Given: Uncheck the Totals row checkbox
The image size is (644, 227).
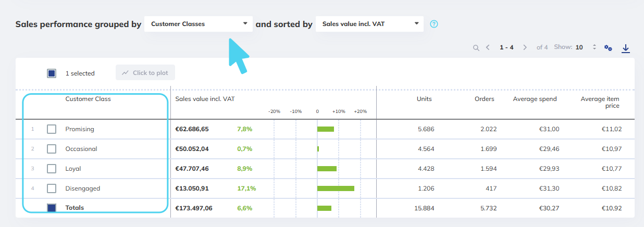Looking at the screenshot, I should coord(52,208).
